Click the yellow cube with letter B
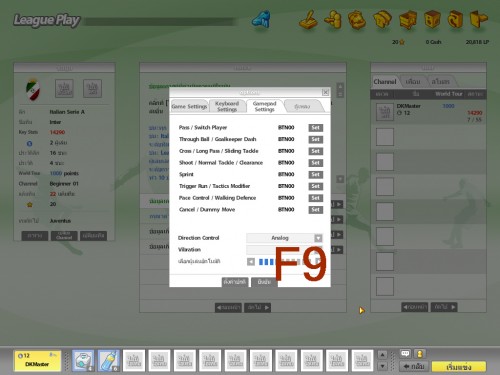The width and height of the screenshot is (500, 375). click(432, 20)
